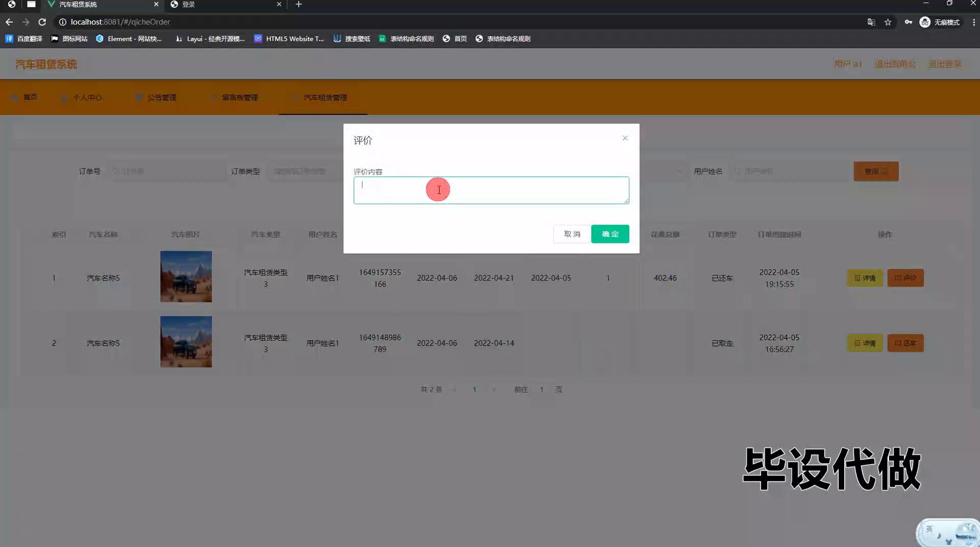Bookmark this page with star icon
This screenshot has width=980, height=547.
click(888, 22)
